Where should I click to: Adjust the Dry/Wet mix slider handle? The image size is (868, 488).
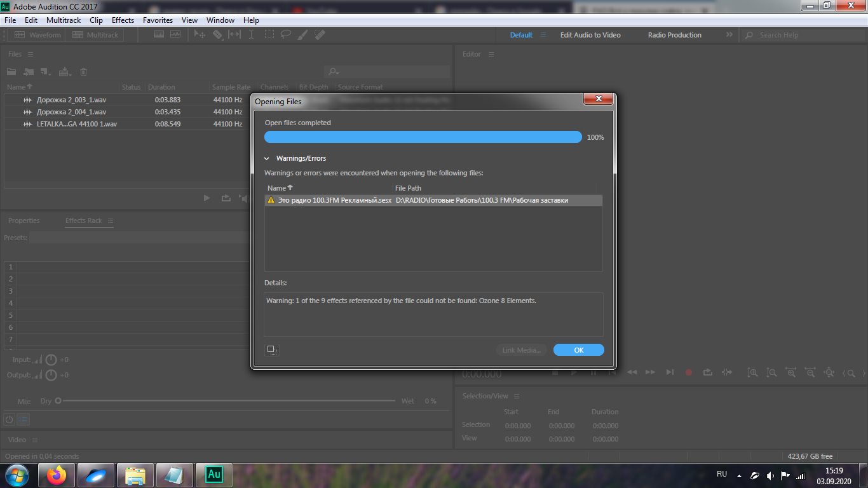point(58,401)
